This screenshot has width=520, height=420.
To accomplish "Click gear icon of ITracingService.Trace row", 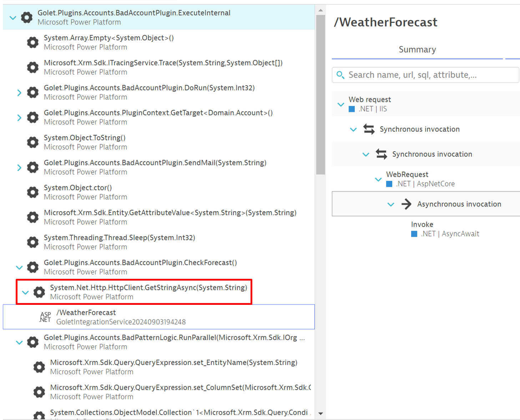I will click(33, 67).
